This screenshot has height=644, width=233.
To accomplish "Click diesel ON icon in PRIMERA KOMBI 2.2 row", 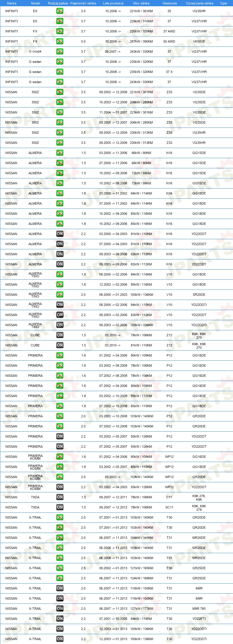I will pyautogui.click(x=60, y=487).
